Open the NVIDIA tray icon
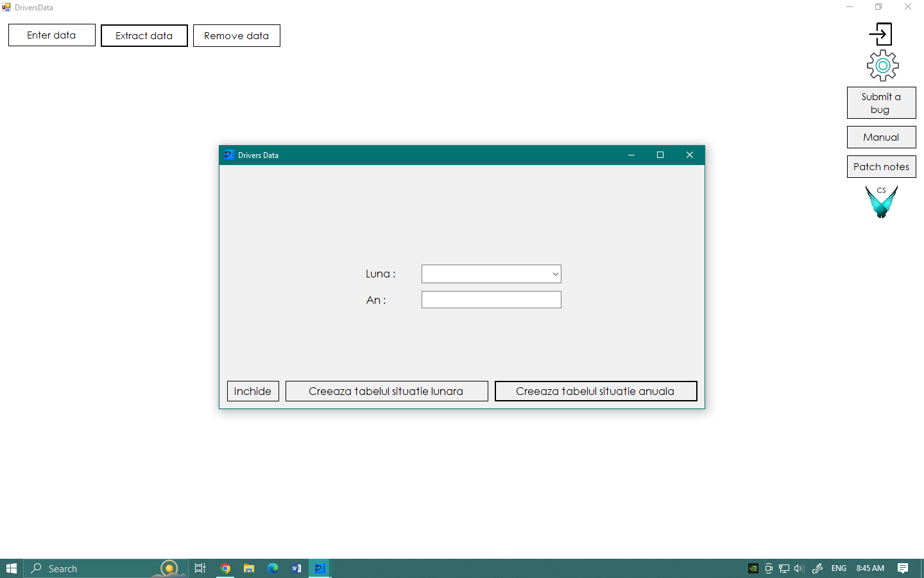Viewport: 924px width, 578px height. click(753, 568)
